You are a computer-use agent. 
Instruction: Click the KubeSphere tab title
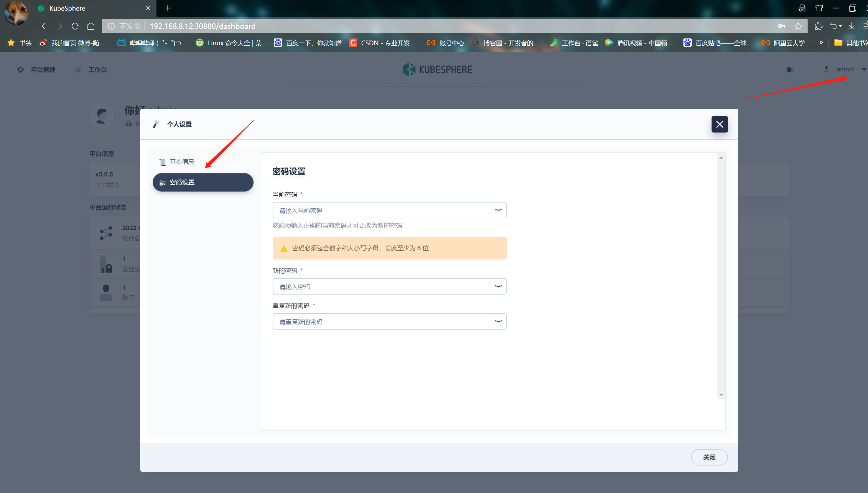tap(67, 8)
